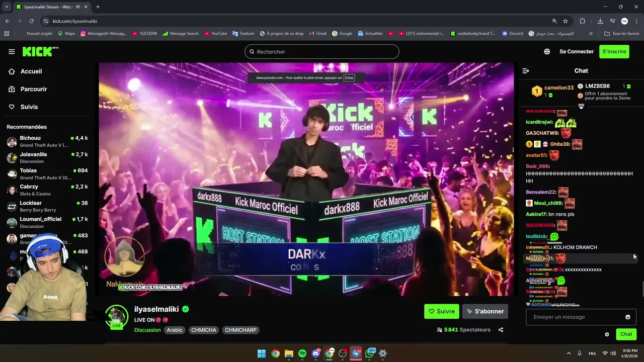This screenshot has width=644, height=362.
Task: Open Telegram from taskbar
Action: (x=356, y=353)
